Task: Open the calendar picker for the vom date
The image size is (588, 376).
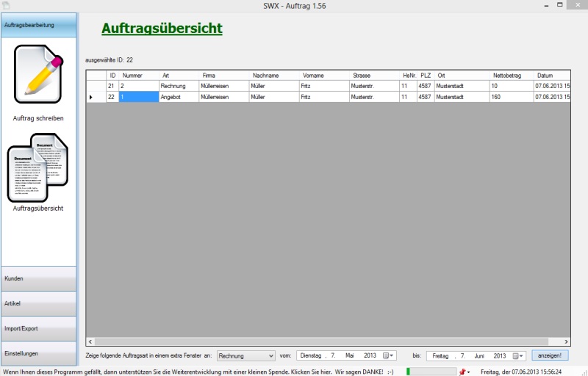Action: point(390,355)
